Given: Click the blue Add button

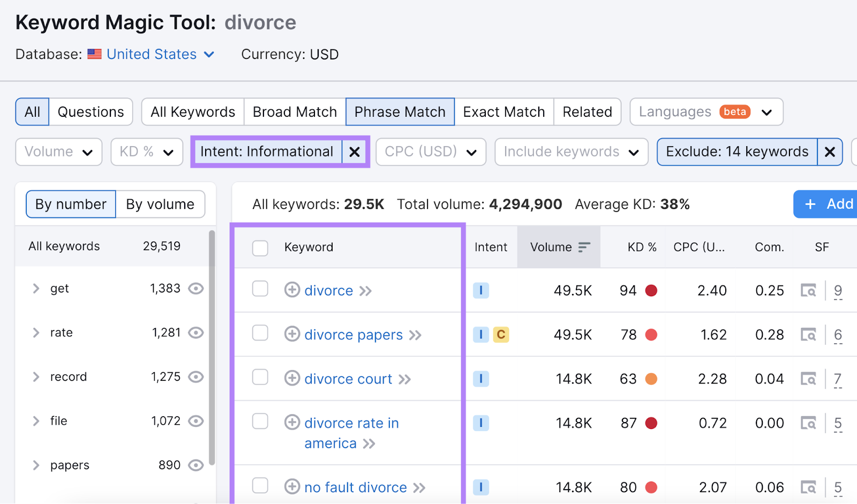Looking at the screenshot, I should 825,204.
